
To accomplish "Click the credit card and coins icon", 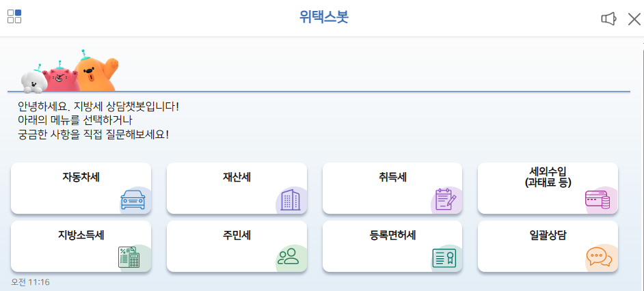I will point(598,200).
